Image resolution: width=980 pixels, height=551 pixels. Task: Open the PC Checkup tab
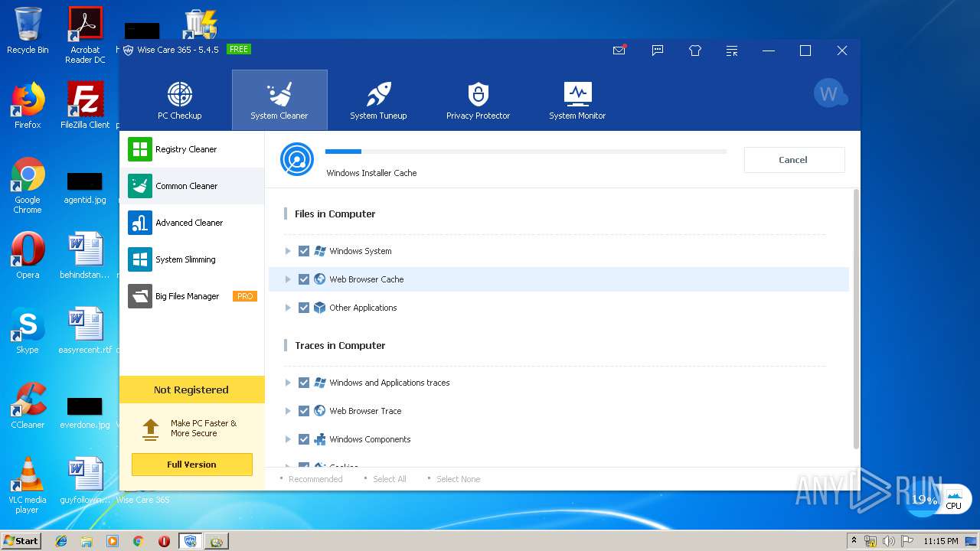(x=180, y=100)
